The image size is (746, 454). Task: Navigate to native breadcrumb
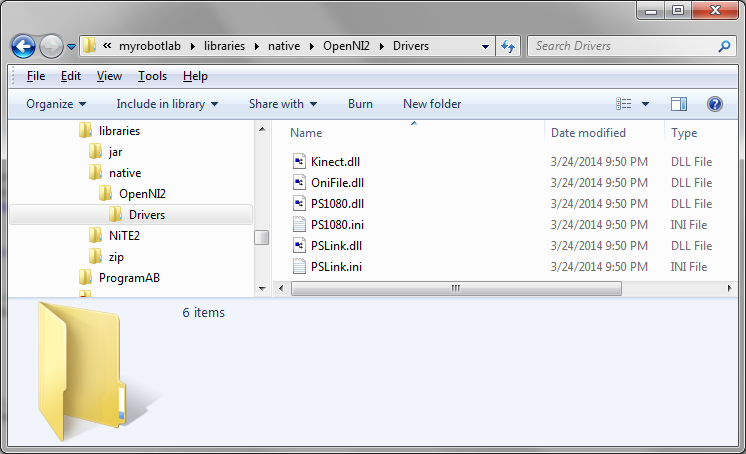pyautogui.click(x=284, y=46)
